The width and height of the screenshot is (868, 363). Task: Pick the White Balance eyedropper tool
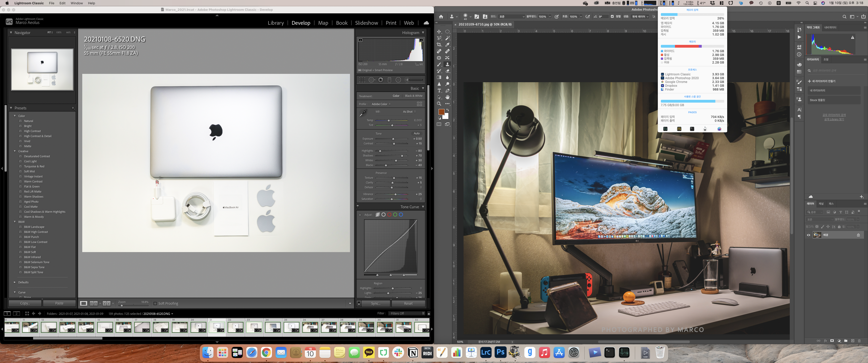[363, 113]
